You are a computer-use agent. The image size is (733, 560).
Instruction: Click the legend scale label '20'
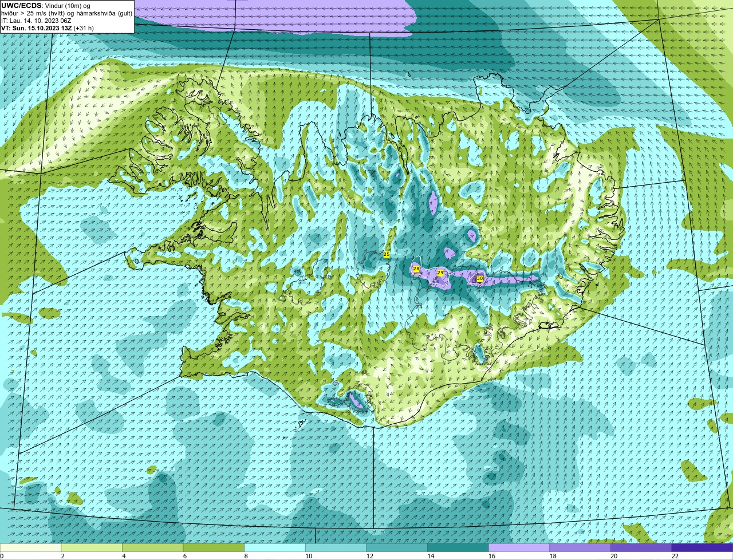pyautogui.click(x=614, y=555)
